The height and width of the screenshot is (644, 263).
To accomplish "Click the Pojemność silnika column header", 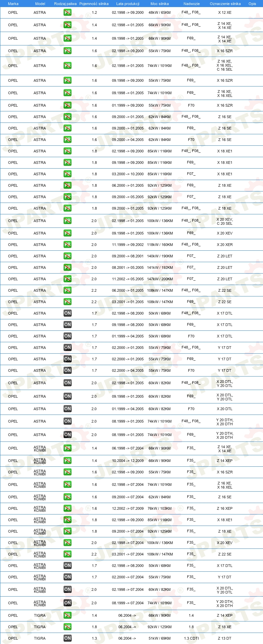I will 94,4.
